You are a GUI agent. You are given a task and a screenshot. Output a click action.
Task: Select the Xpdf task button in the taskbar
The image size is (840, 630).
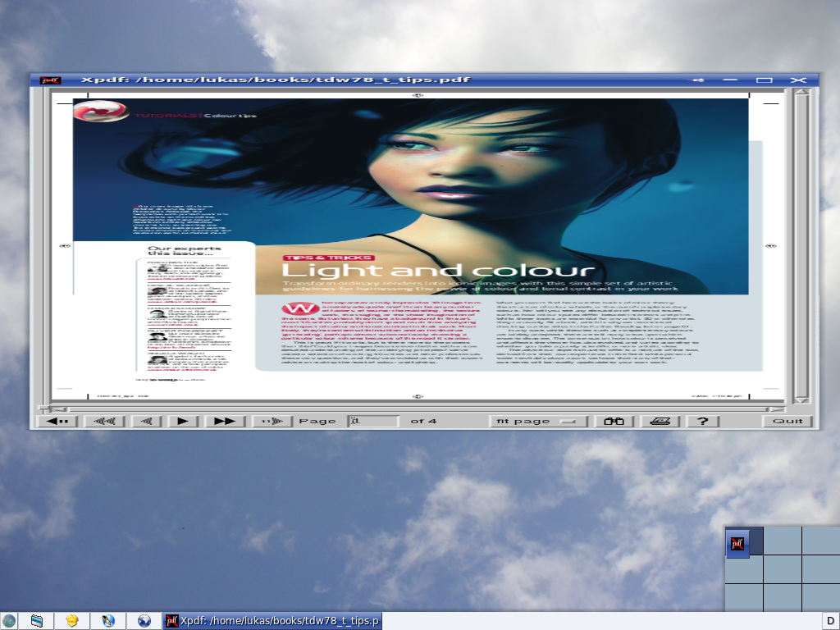(272, 621)
